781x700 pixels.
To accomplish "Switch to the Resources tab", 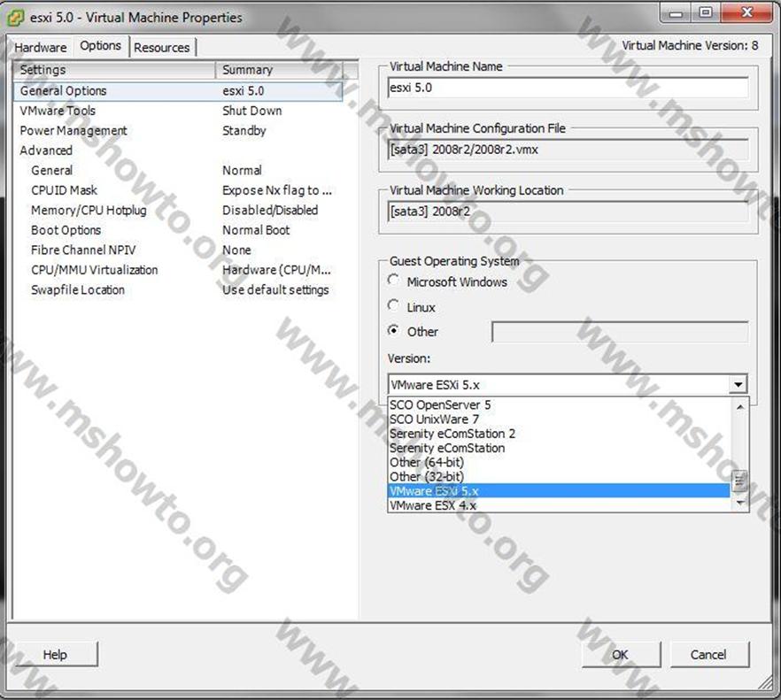I will point(162,48).
